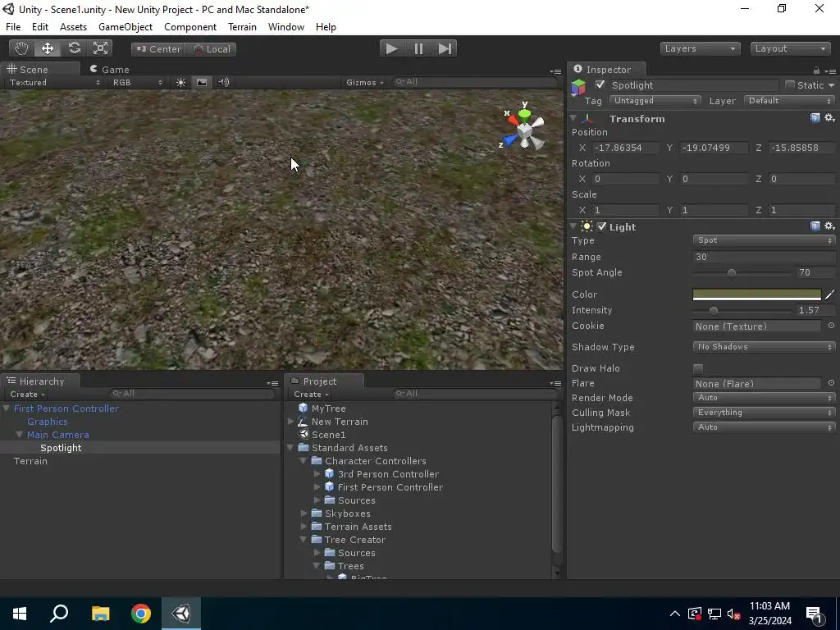The image size is (840, 630).
Task: Open Project panel options menu
Action: pyautogui.click(x=555, y=383)
